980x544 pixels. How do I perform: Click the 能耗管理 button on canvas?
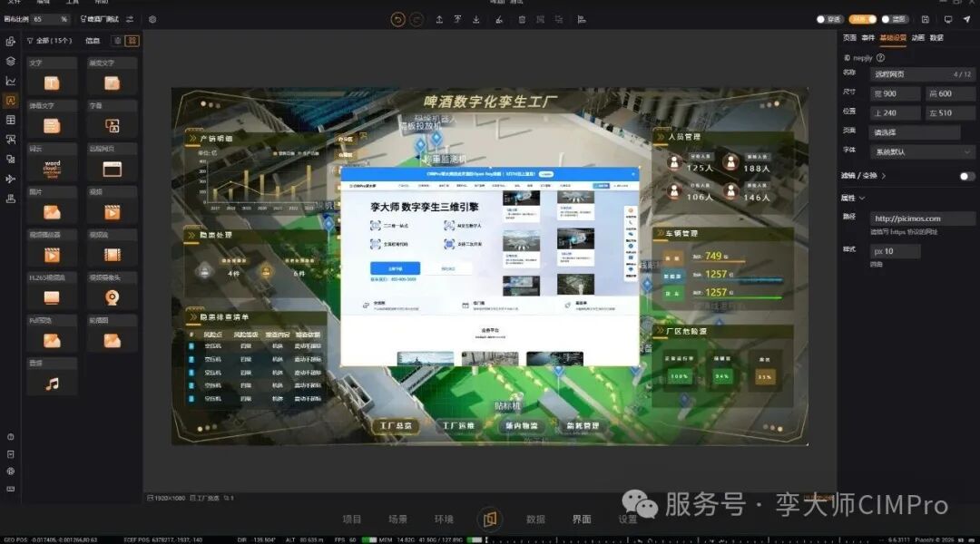pyautogui.click(x=583, y=426)
